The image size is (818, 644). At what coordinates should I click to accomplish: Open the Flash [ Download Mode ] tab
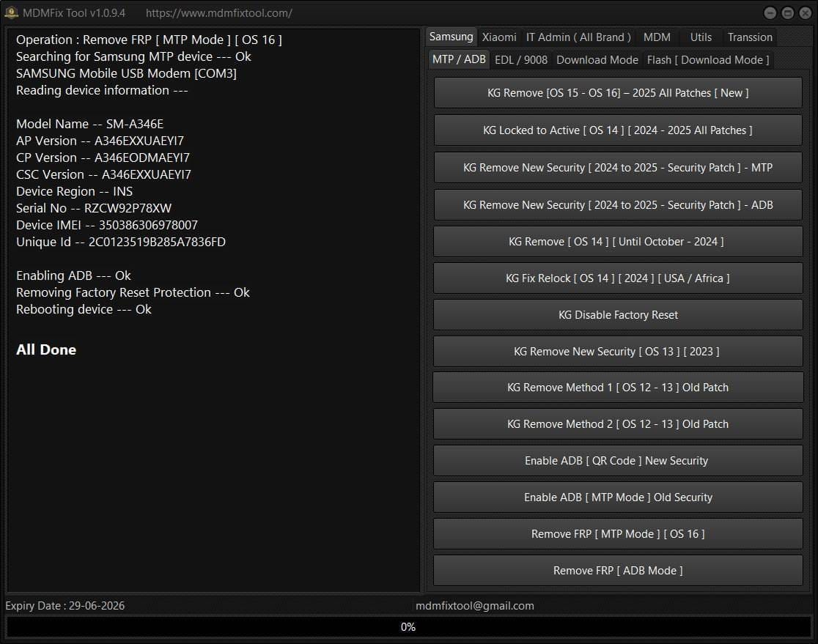707,60
